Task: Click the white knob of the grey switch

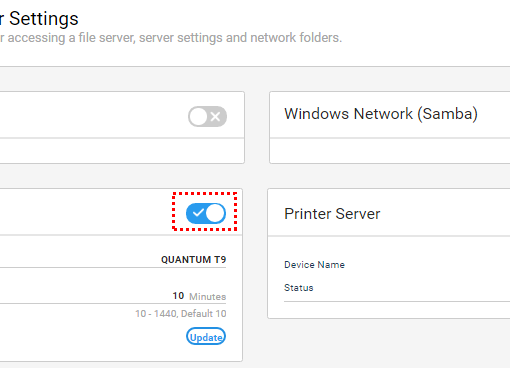Action: tap(198, 117)
